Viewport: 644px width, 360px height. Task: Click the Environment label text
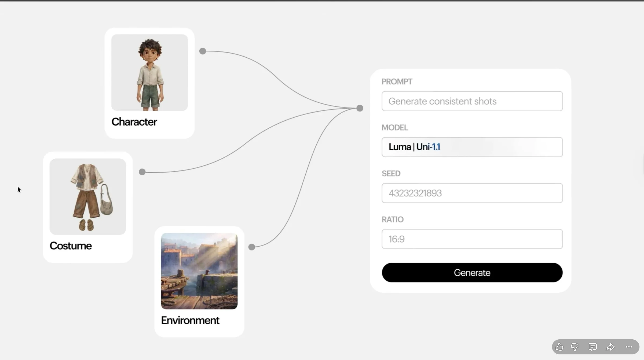click(x=190, y=320)
